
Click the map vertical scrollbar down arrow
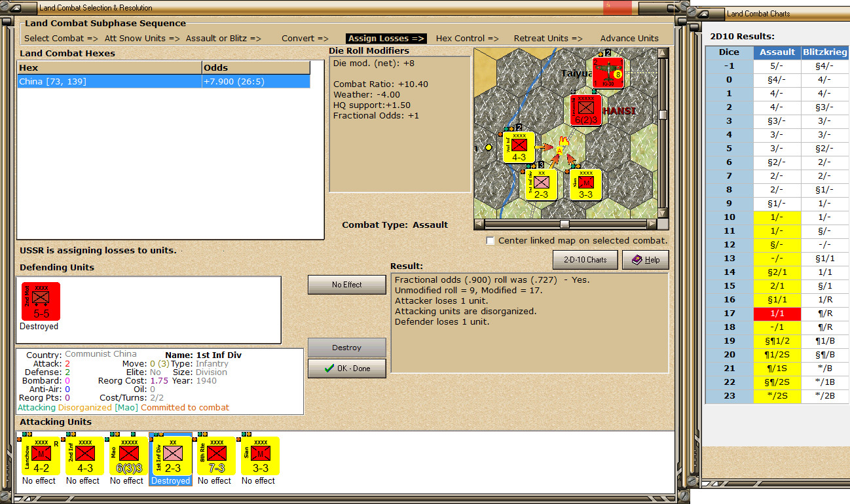[x=663, y=213]
